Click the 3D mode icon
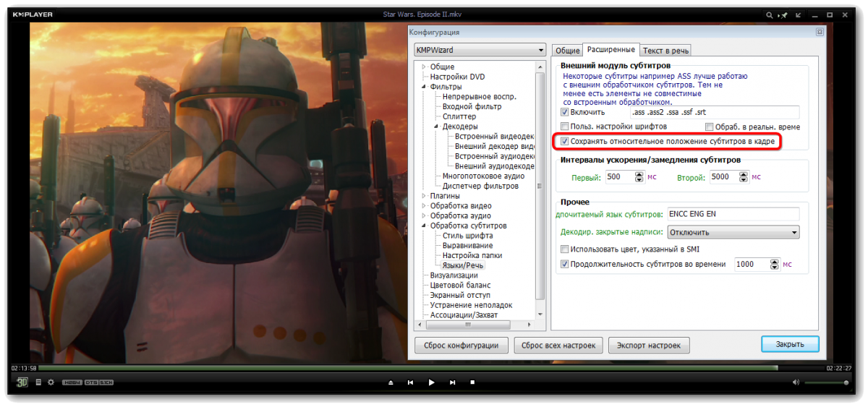868x407 pixels. [22, 382]
